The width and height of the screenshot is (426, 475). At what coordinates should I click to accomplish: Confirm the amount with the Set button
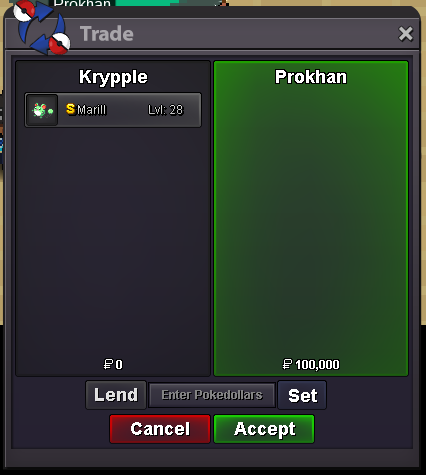pos(302,395)
